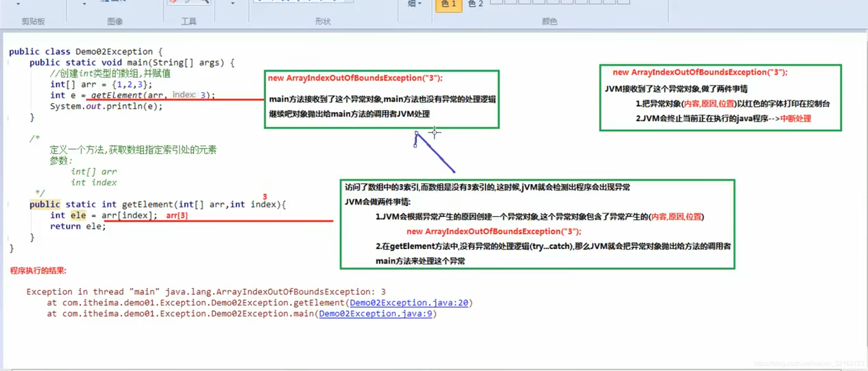Select the 色 2 color button
This screenshot has height=371, width=868.
point(475,4)
